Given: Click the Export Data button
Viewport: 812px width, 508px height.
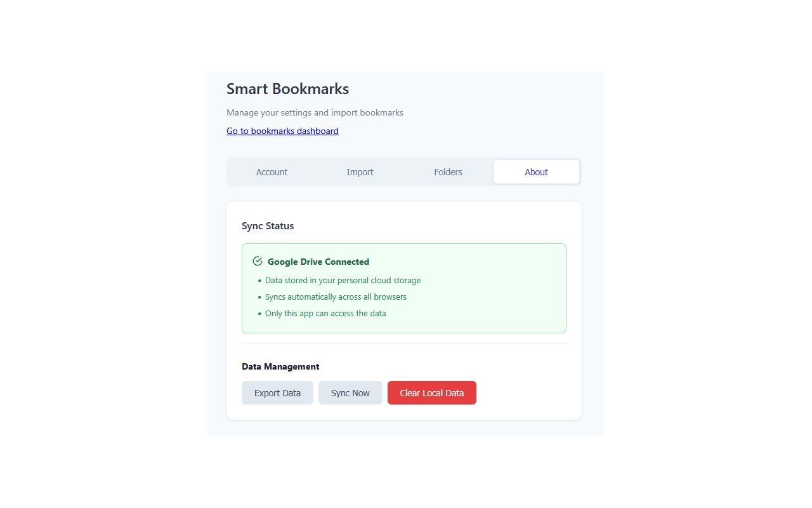Looking at the screenshot, I should (x=277, y=392).
